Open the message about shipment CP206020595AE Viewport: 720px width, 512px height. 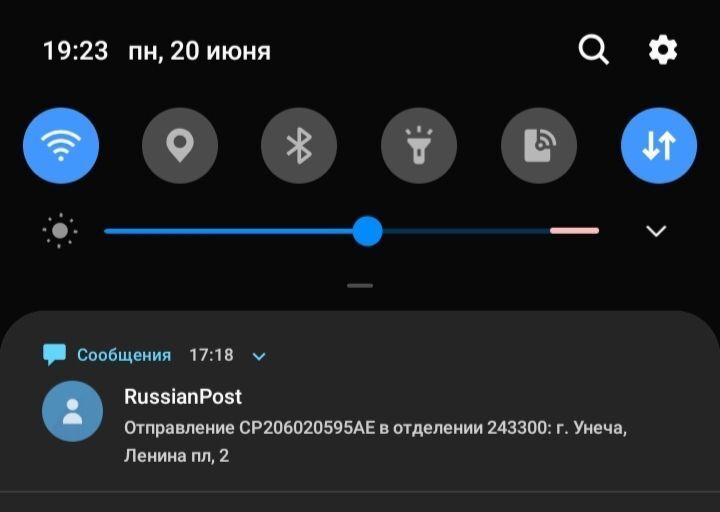click(376, 442)
